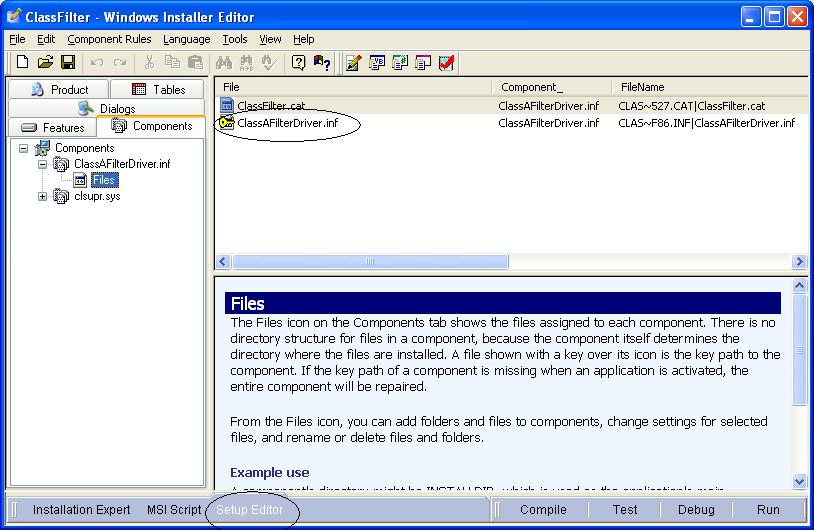Click the help pane vertical scrollbar thumb

(x=799, y=350)
